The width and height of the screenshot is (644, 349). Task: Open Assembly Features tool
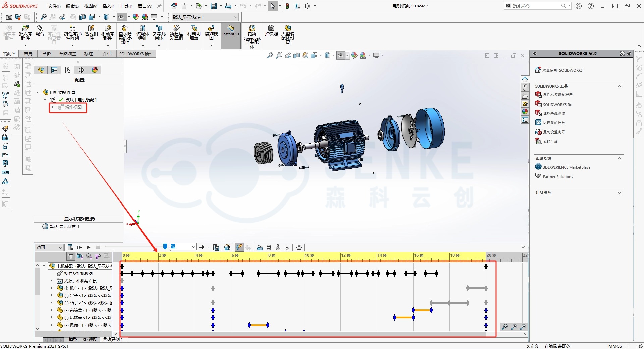pos(143,33)
